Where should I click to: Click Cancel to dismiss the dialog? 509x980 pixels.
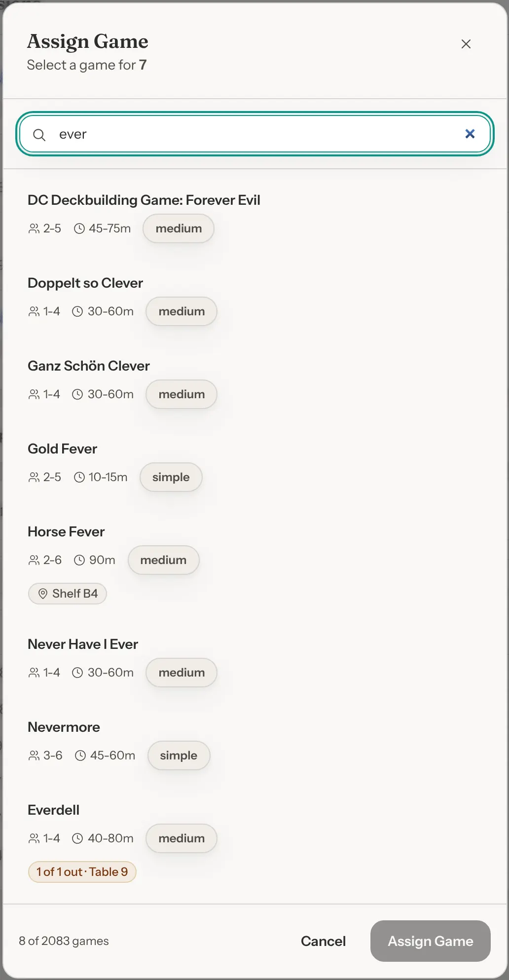(x=323, y=941)
